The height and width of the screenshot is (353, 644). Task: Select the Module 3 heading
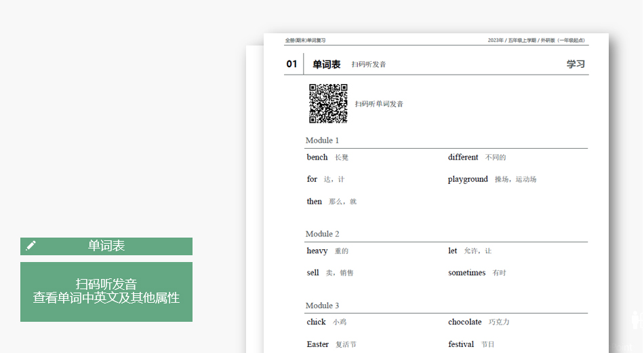(322, 305)
